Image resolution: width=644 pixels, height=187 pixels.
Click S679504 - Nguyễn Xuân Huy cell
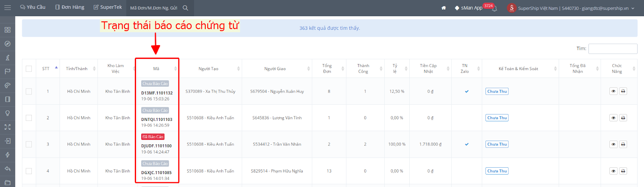(x=277, y=91)
